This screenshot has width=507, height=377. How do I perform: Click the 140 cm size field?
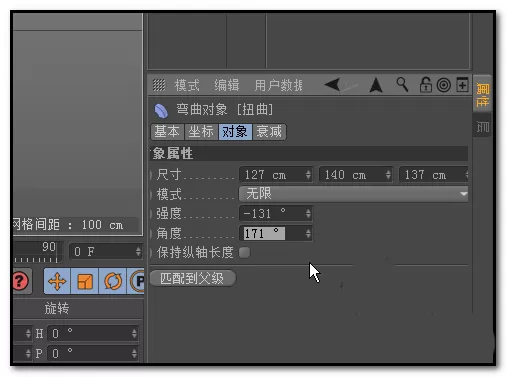coord(356,175)
